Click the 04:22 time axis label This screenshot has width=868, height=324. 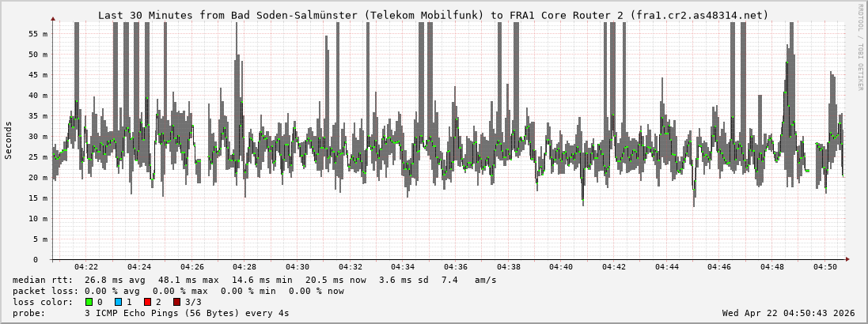click(85, 267)
